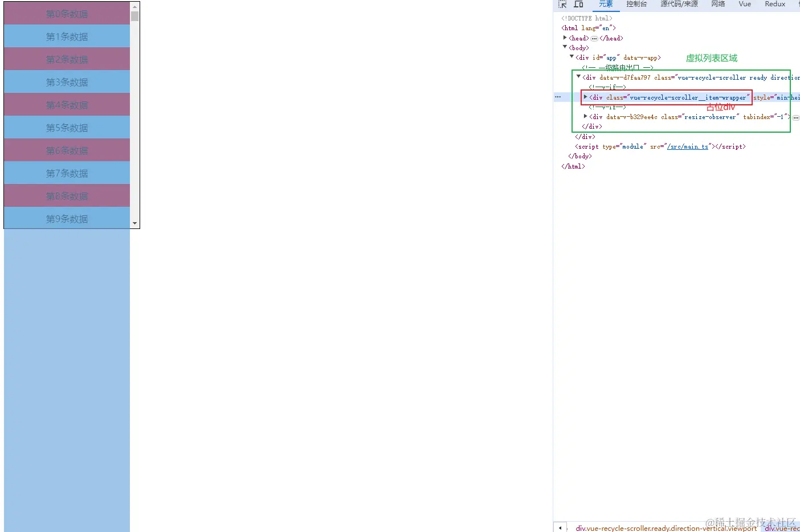The height and width of the screenshot is (532, 800).
Task: Select the DOCTYPE html line
Action: [587, 18]
